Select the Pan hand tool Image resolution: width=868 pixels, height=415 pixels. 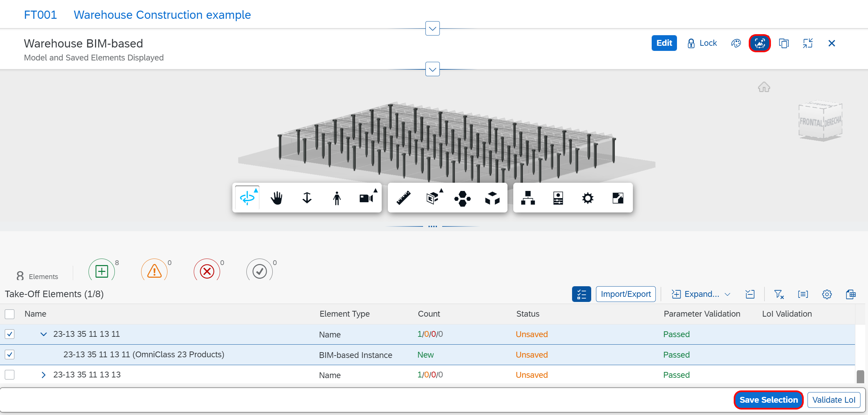click(x=277, y=198)
